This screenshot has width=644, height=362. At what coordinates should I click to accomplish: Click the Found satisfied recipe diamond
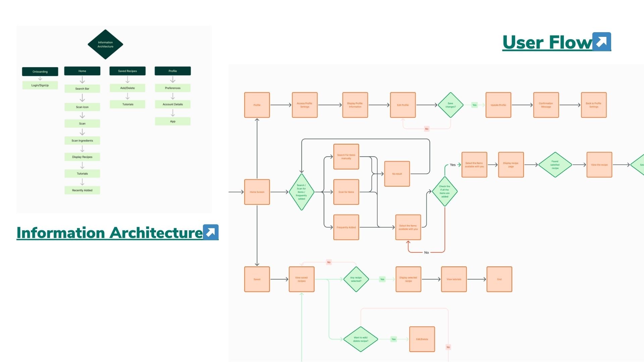(x=555, y=165)
